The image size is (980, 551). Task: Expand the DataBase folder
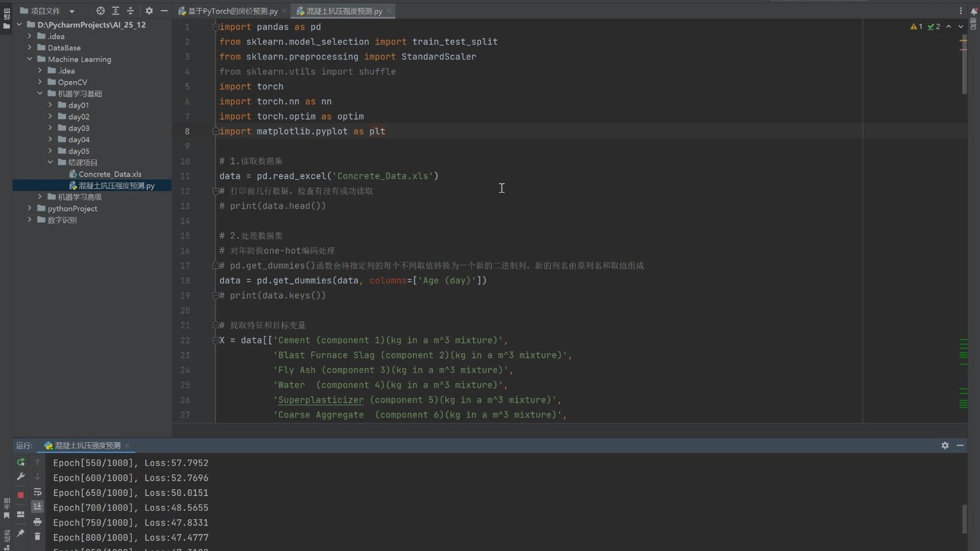[29, 48]
